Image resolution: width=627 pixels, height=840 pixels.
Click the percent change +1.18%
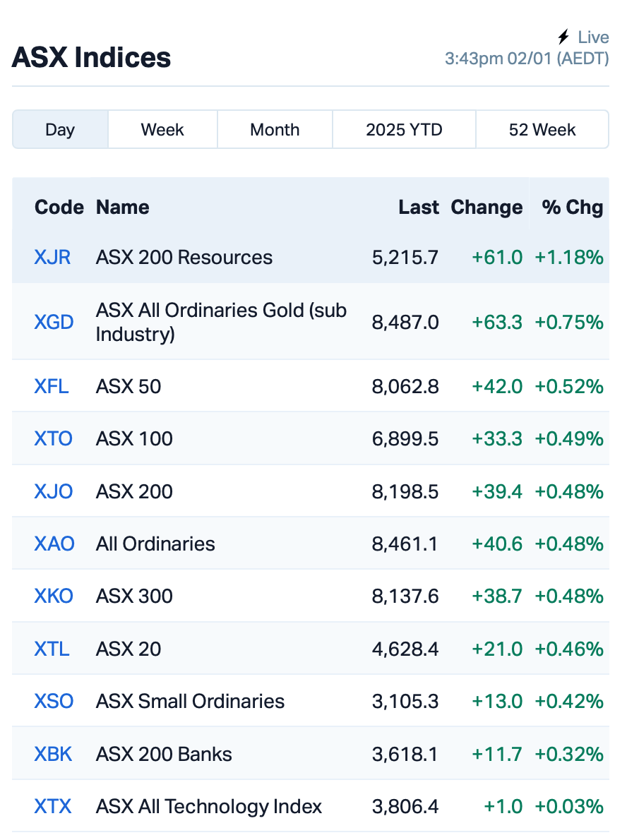[569, 257]
